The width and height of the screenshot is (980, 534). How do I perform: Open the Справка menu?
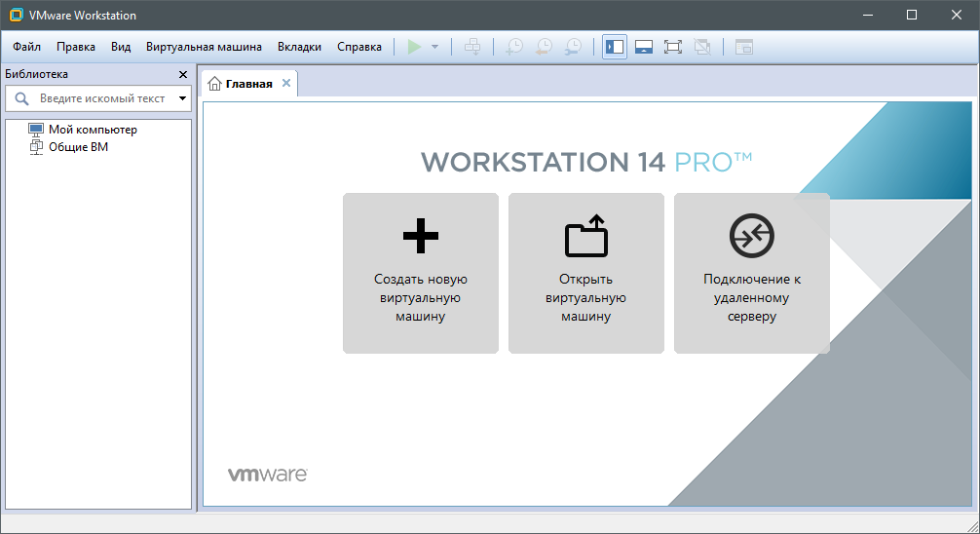coord(359,47)
